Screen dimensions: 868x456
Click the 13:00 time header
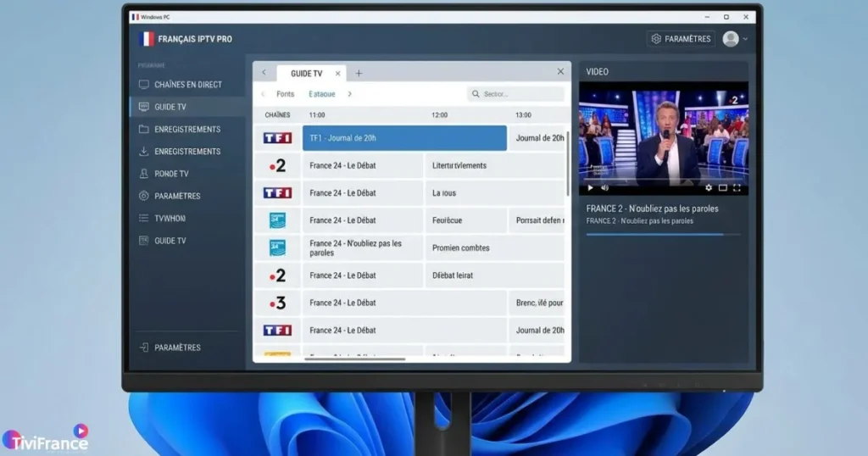coord(523,115)
